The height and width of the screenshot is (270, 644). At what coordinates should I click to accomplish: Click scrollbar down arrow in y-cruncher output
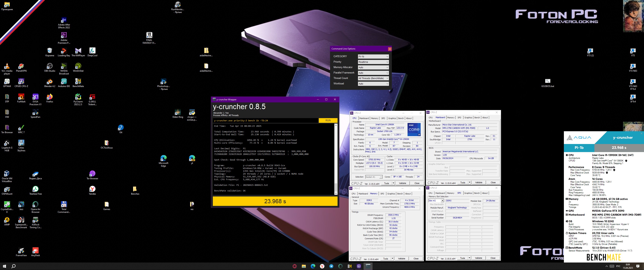tap(336, 193)
